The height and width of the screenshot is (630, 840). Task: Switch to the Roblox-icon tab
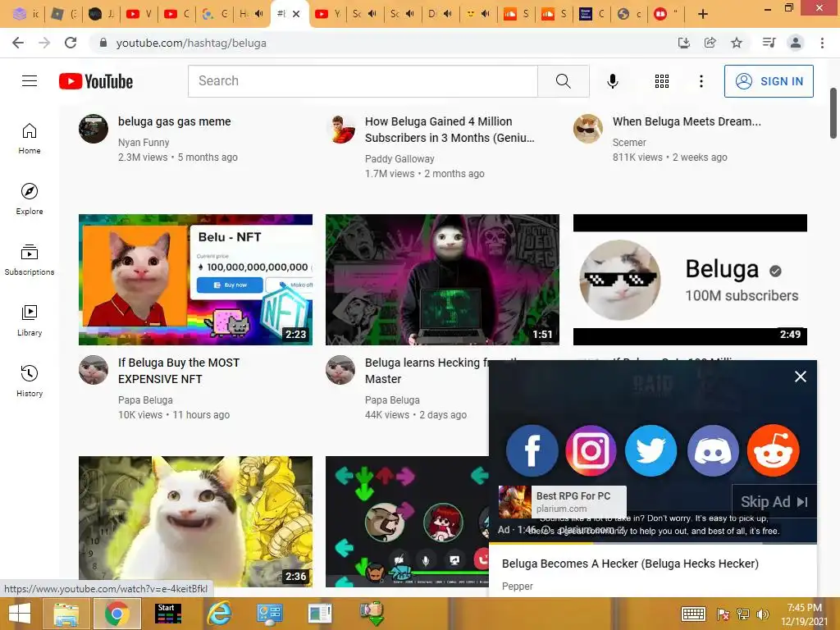point(64,14)
